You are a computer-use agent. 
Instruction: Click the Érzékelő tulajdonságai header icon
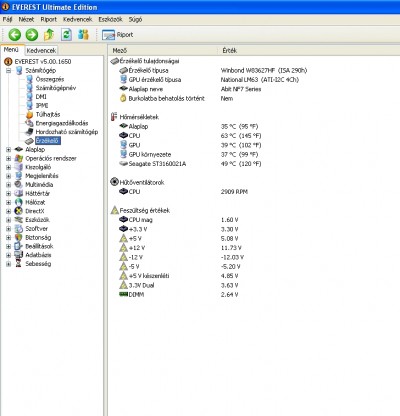coord(115,61)
